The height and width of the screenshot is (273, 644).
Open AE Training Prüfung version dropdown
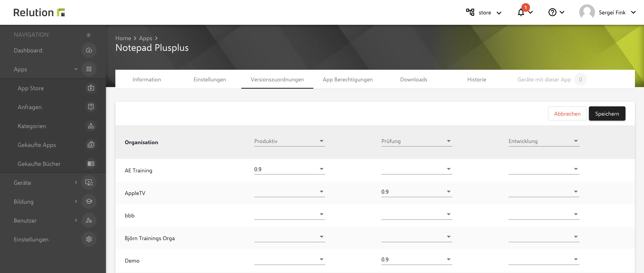point(416,169)
